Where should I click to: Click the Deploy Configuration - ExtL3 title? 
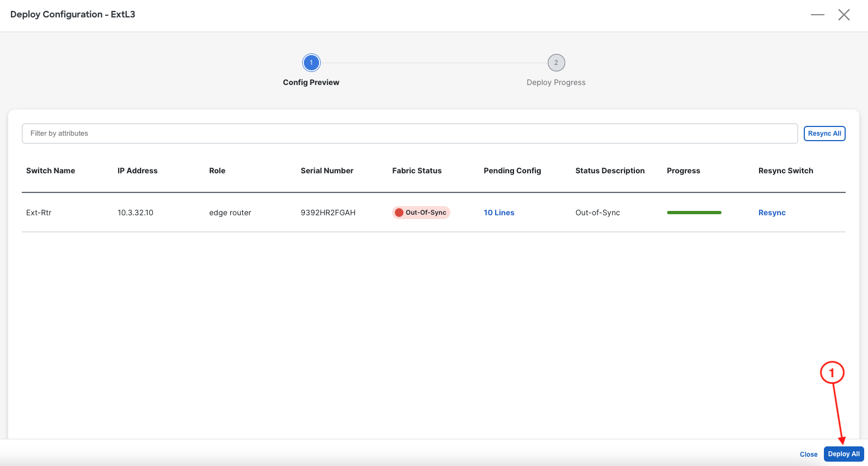pos(72,14)
